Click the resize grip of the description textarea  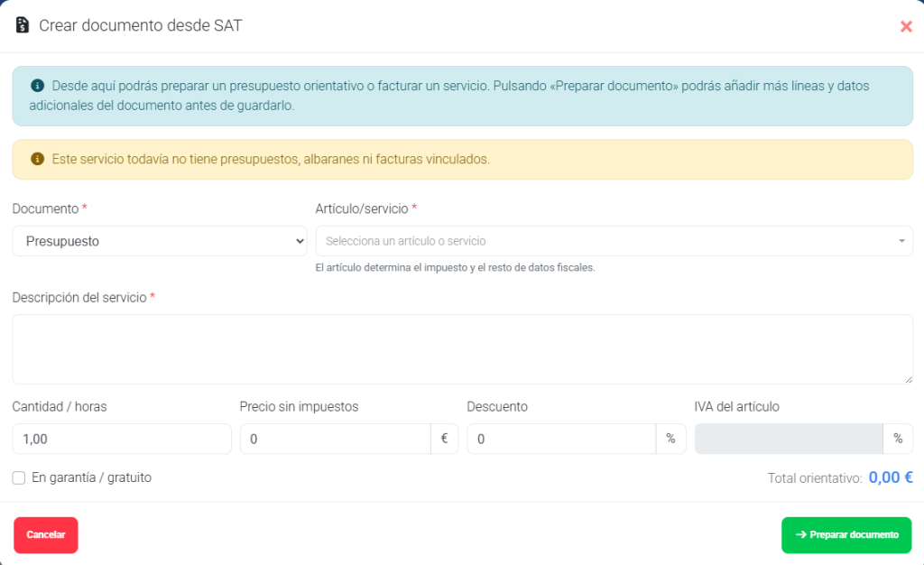click(x=908, y=379)
